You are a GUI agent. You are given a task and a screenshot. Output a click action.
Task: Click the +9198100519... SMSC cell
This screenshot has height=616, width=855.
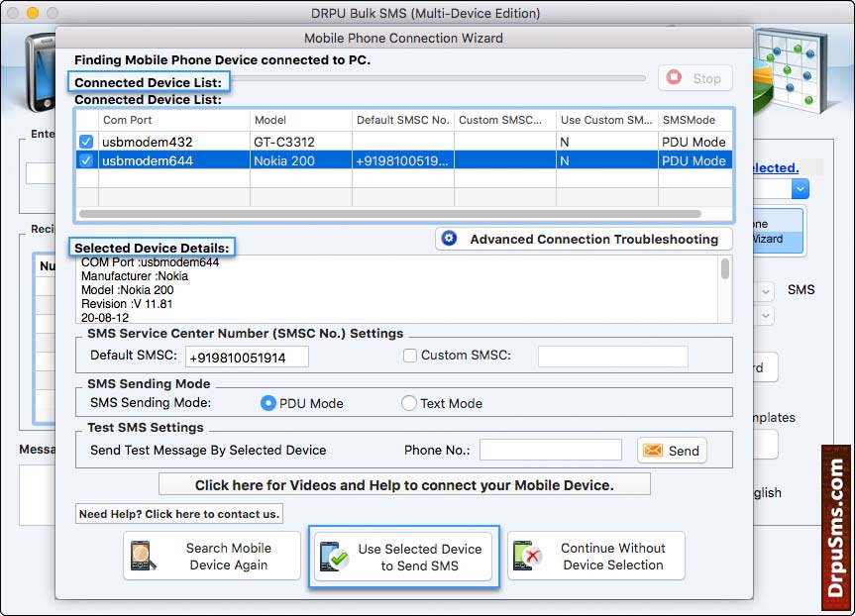click(x=403, y=160)
